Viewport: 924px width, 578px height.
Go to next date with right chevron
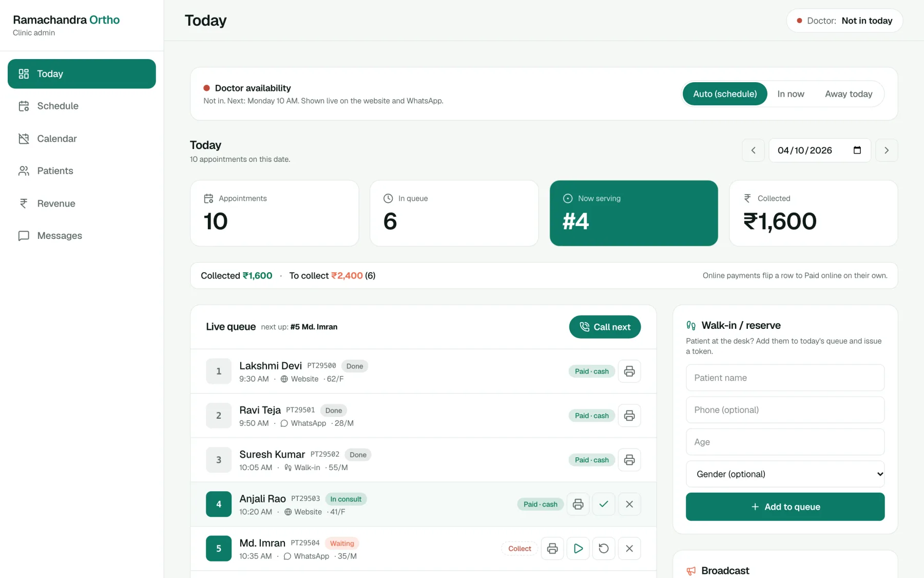[x=887, y=151]
